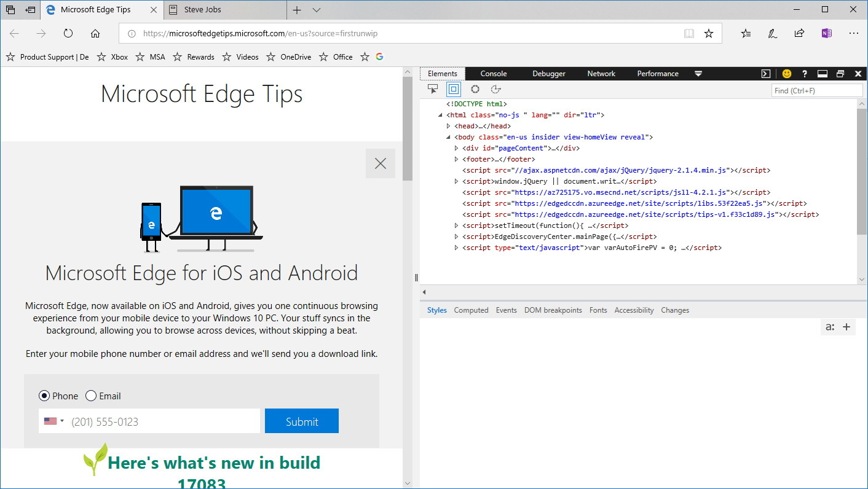Open the Network tab
This screenshot has height=489, width=868.
(601, 74)
